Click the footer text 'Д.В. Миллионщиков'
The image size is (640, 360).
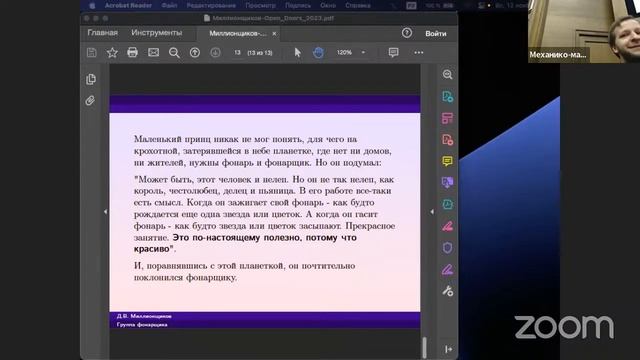pyautogui.click(x=144, y=316)
